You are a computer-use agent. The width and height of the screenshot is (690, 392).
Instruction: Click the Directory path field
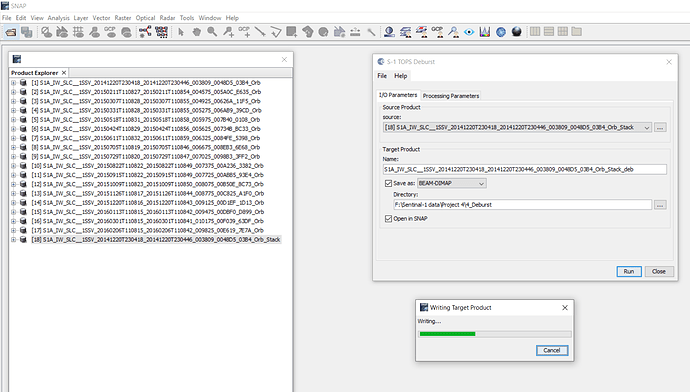(522, 205)
